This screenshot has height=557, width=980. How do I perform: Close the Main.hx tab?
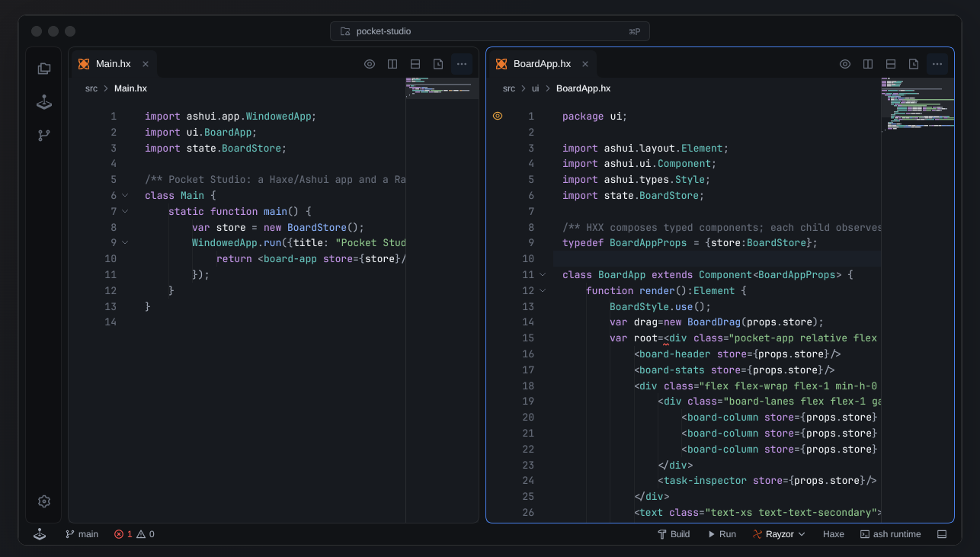(x=146, y=64)
